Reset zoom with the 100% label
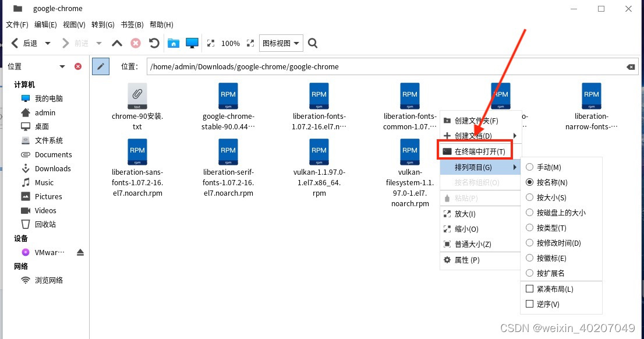Image resolution: width=644 pixels, height=339 pixels. click(231, 43)
